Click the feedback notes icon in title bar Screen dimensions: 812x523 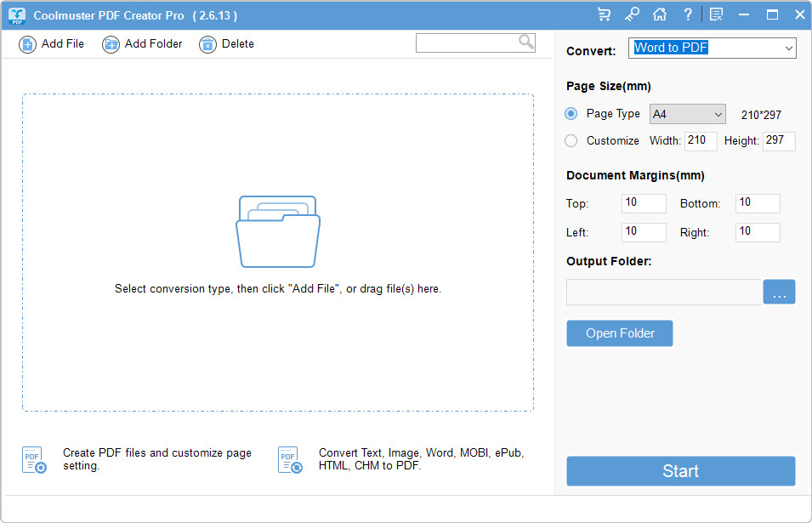point(716,14)
